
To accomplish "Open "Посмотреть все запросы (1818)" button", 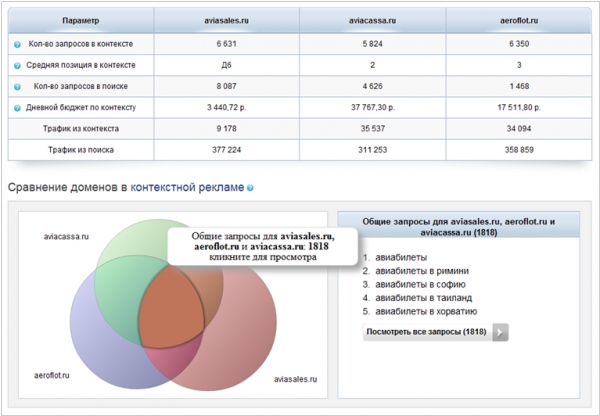I will 435,332.
